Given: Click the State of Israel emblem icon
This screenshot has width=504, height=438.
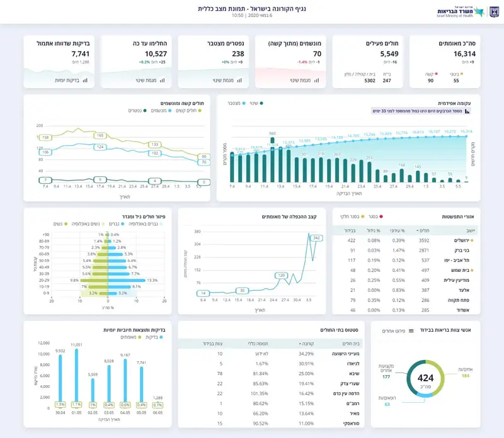Looking at the screenshot, I should tap(495, 12).
